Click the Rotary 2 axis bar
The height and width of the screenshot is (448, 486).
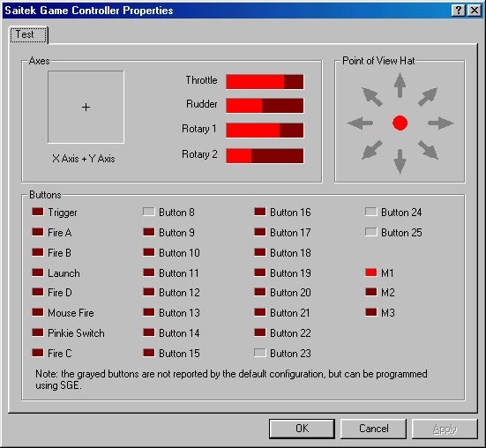coord(265,155)
